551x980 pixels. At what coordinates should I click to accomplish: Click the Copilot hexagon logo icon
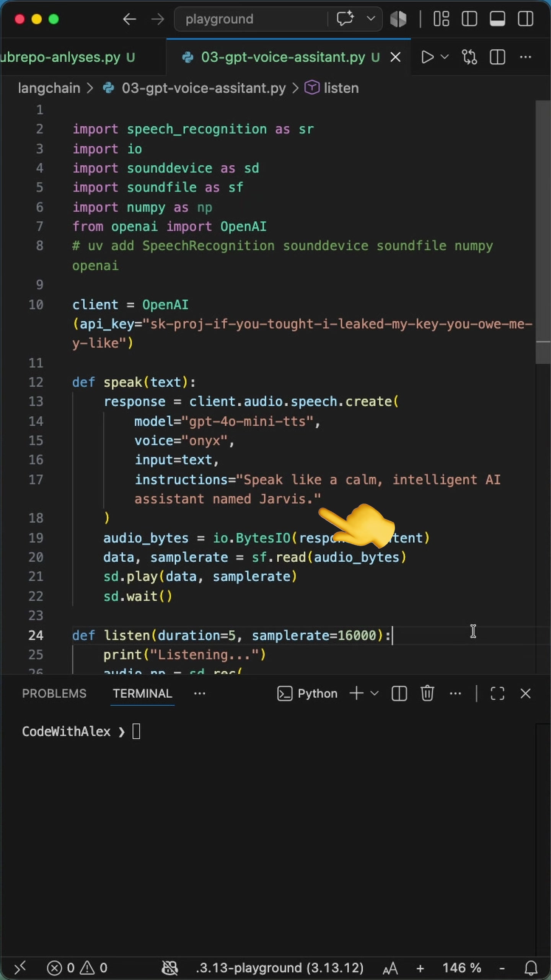click(x=398, y=19)
